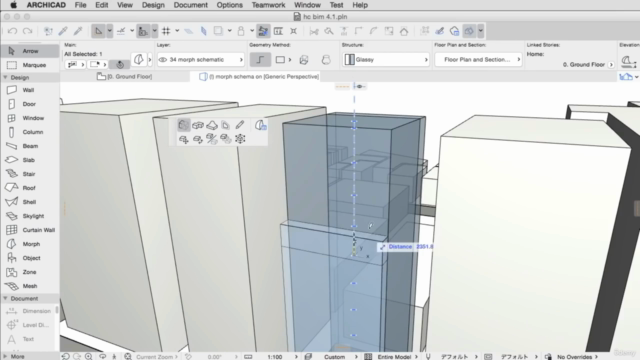Expand the More toolbox section
This screenshot has width=640, height=360.
coord(5,356)
